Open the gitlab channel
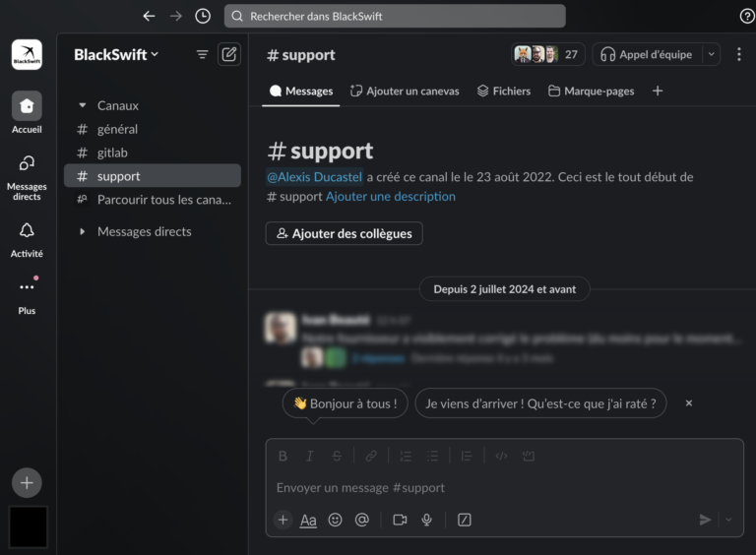The width and height of the screenshot is (756, 555). tap(153, 153)
